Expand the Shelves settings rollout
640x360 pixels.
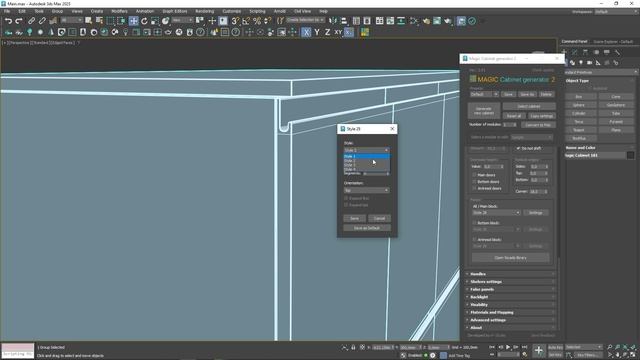coord(511,282)
